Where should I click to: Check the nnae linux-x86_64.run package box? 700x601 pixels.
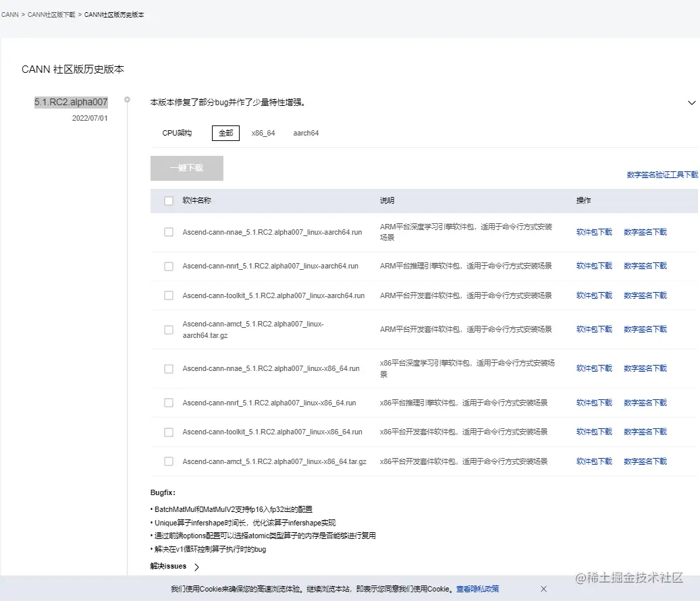pos(169,369)
